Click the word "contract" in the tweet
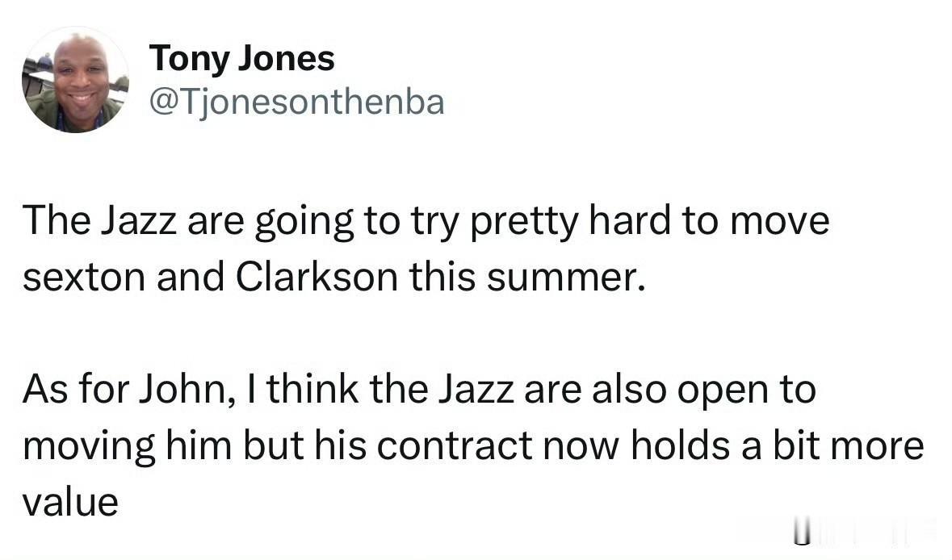This screenshot has height=560, width=952. click(454, 446)
